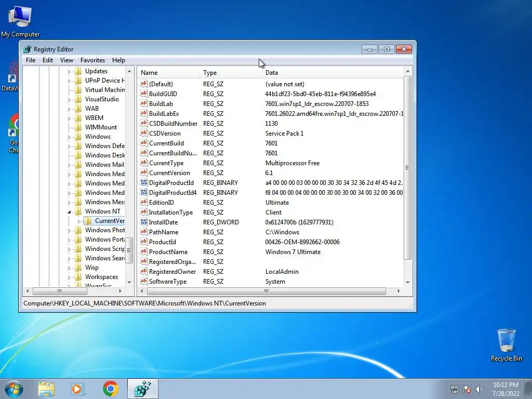Sort by the Type column header
Image resolution: width=532 pixels, height=399 pixels.
(x=231, y=73)
